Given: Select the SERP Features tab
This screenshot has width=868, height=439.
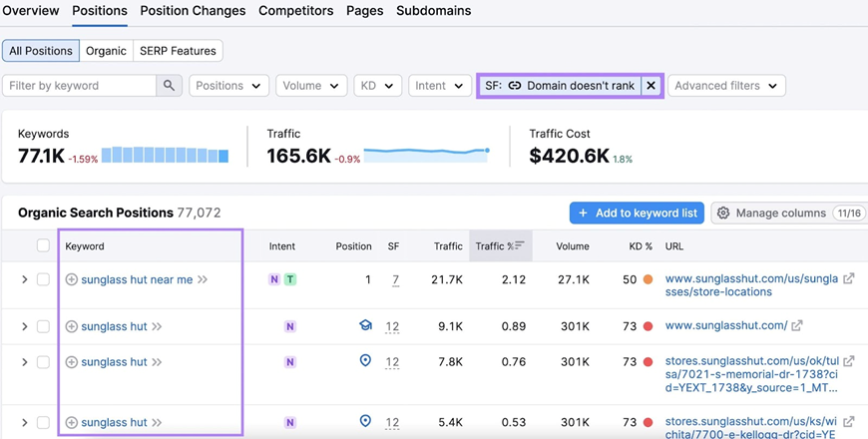Looking at the screenshot, I should click(178, 51).
